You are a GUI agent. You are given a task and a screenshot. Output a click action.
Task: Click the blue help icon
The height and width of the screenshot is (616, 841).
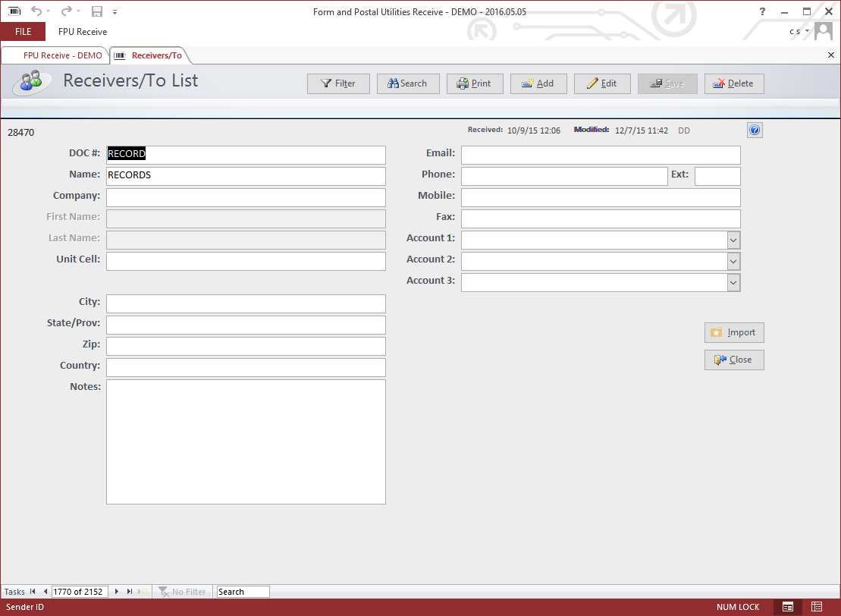pyautogui.click(x=754, y=130)
